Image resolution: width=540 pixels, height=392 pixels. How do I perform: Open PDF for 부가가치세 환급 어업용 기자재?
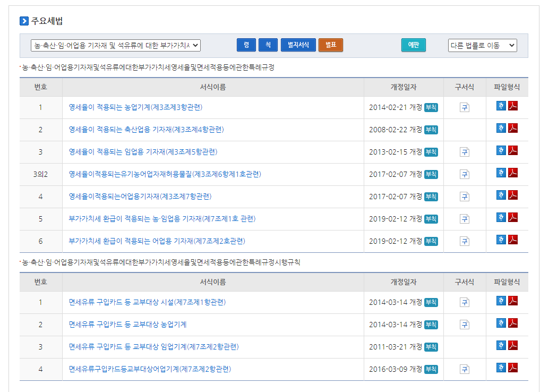pyautogui.click(x=513, y=240)
